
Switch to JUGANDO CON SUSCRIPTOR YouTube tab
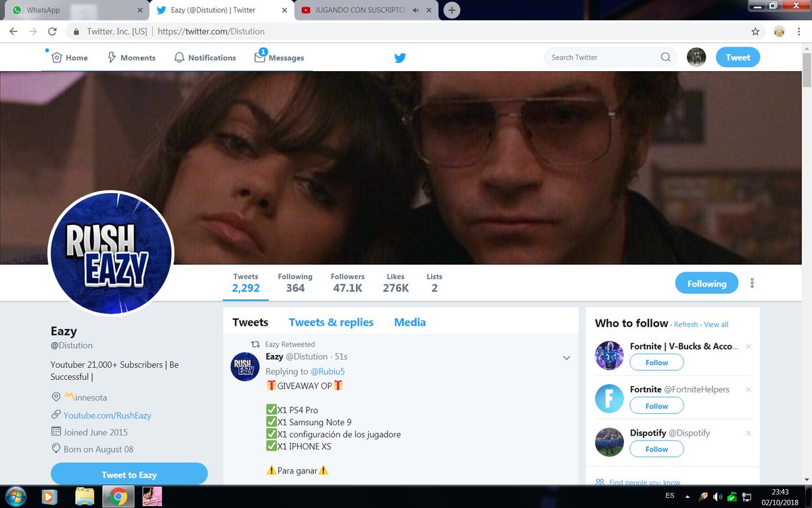(365, 10)
